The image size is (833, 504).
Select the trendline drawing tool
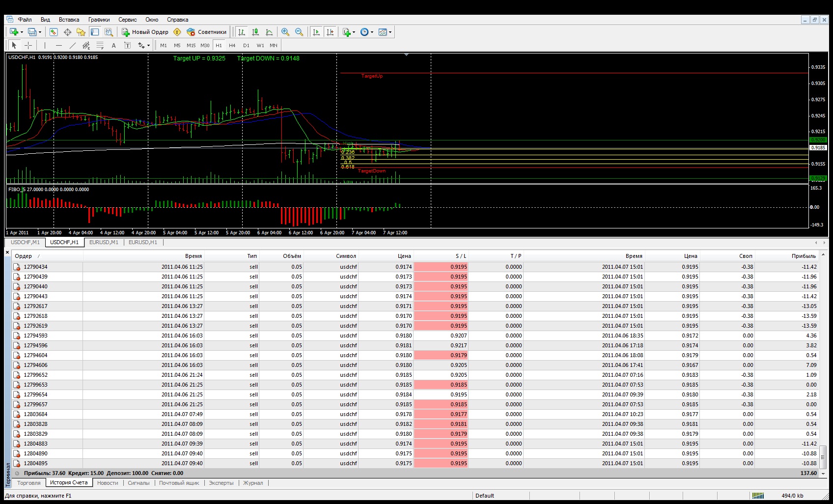click(73, 45)
